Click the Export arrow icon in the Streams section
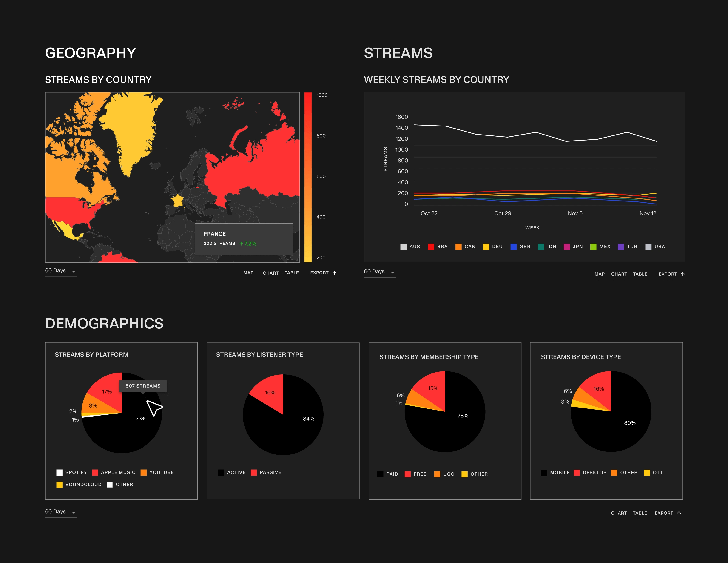The width and height of the screenshot is (728, 563). (x=683, y=274)
